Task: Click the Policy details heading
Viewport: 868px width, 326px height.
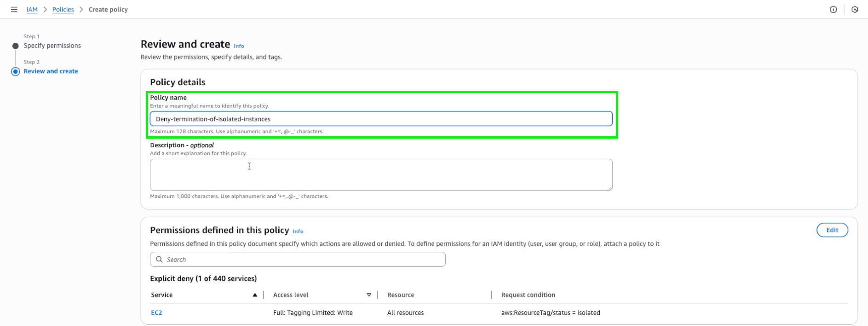Action: pyautogui.click(x=178, y=82)
